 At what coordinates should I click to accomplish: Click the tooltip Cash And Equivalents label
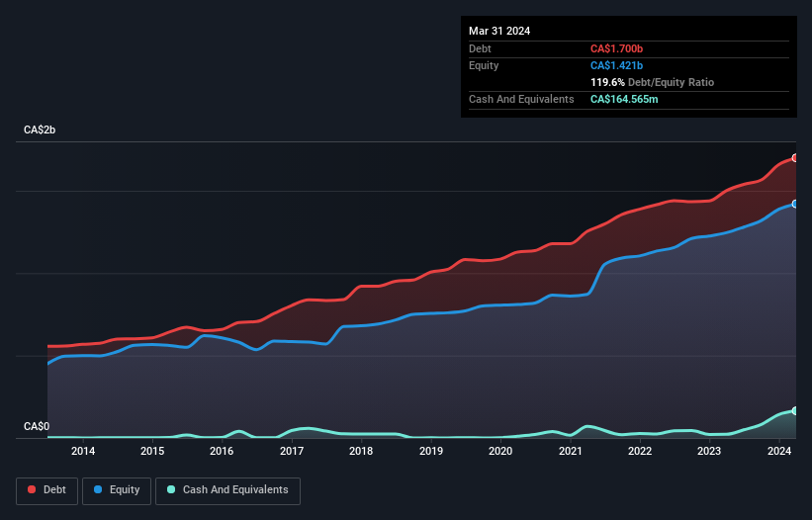pos(521,99)
